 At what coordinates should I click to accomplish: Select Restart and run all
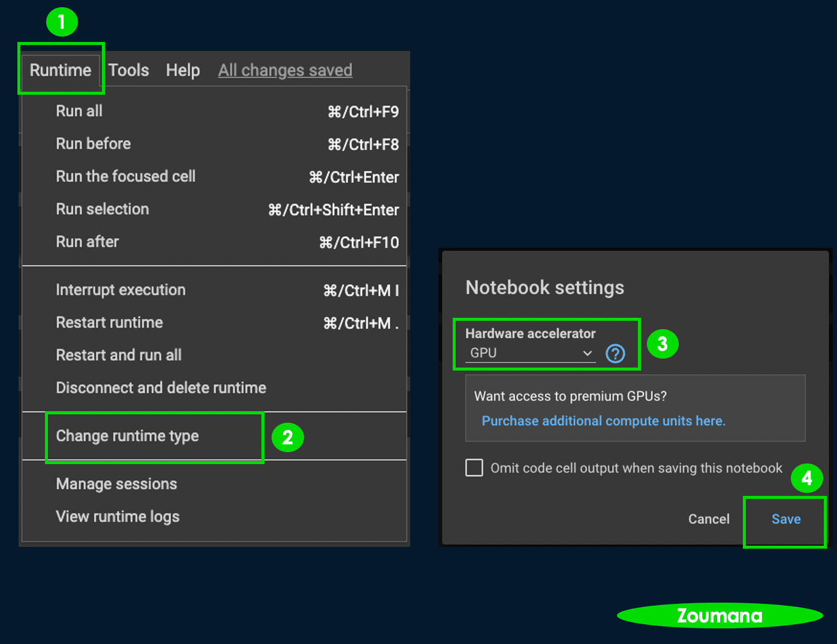click(119, 355)
